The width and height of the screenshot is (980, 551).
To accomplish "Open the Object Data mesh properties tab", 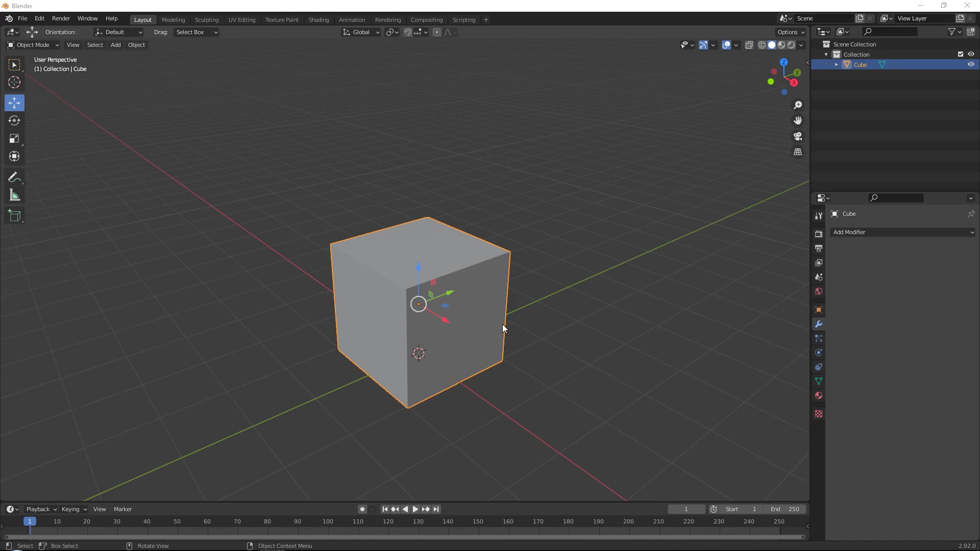I will click(819, 381).
